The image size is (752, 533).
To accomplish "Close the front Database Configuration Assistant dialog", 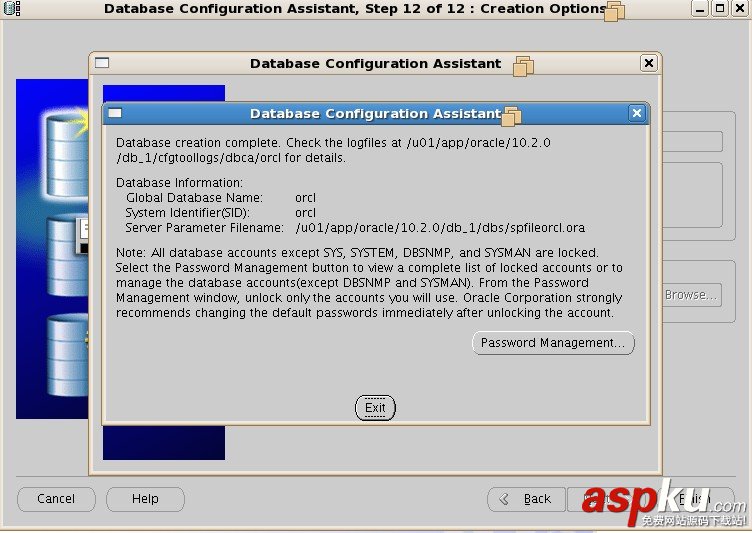I will pyautogui.click(x=636, y=113).
